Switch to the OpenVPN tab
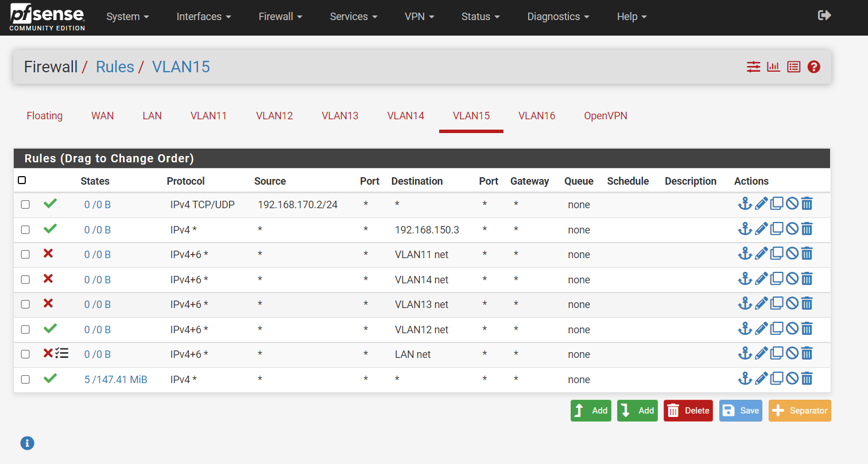Image resolution: width=868 pixels, height=464 pixels. 606,116
